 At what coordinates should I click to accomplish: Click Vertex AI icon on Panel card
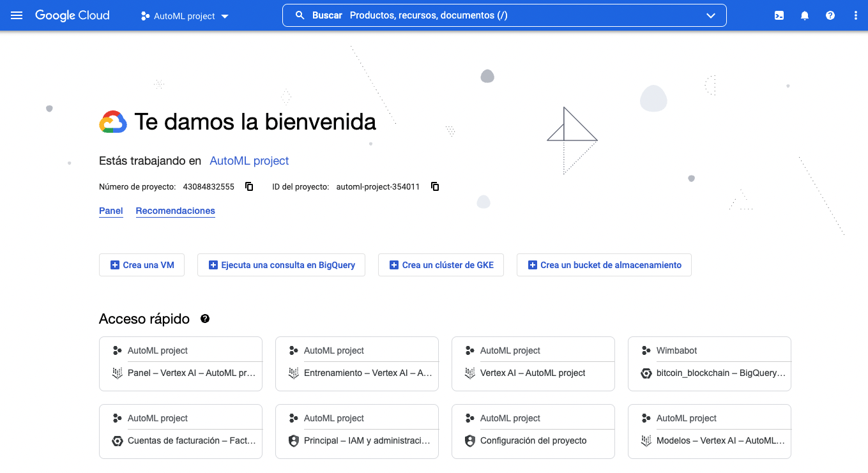click(x=117, y=373)
